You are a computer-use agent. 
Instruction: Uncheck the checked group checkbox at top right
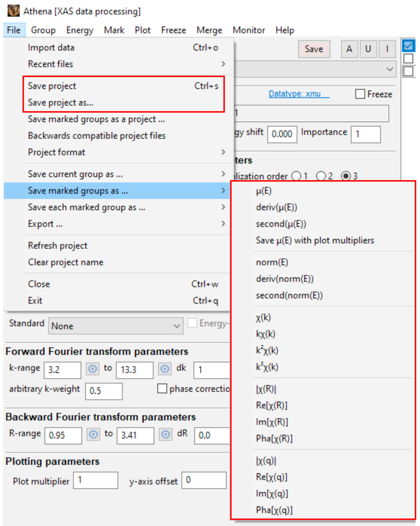408,45
